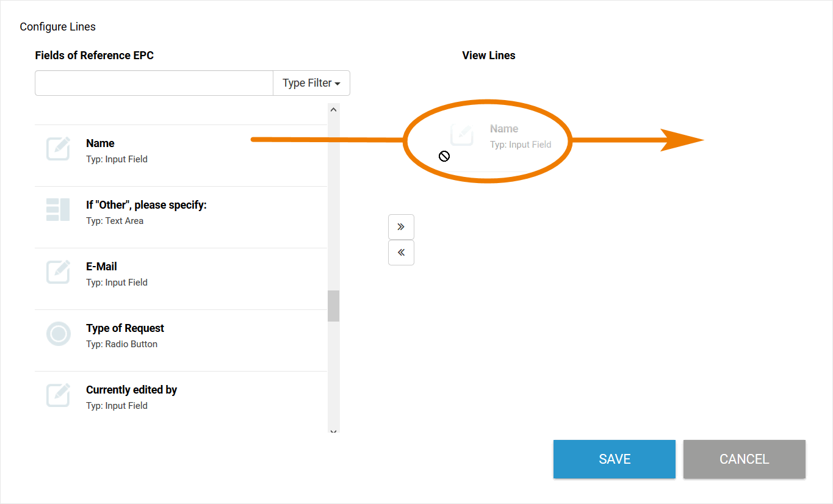
Task: Click the Name field edit icon
Action: tap(59, 149)
